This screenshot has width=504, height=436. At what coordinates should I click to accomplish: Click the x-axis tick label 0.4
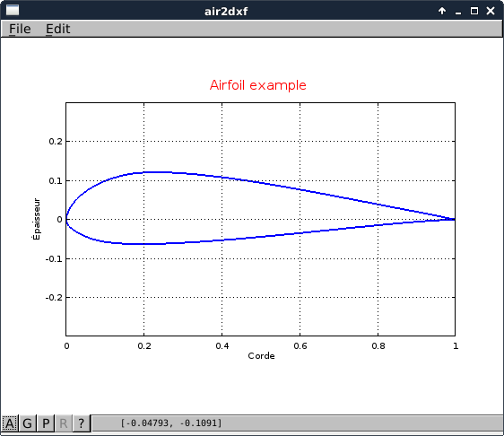coord(222,346)
